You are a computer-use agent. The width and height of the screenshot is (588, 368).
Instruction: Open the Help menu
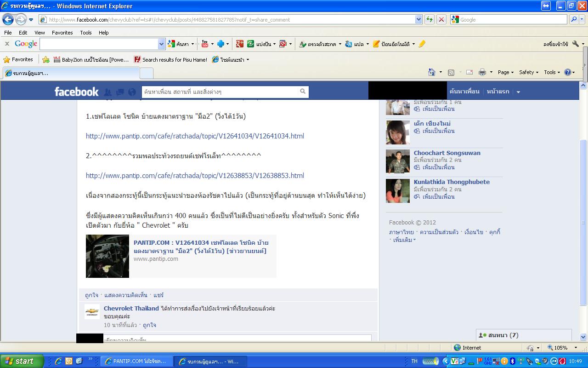click(104, 33)
